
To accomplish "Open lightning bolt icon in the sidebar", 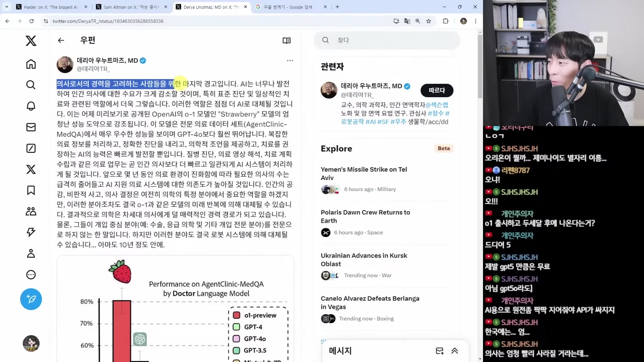I will coord(31,232).
